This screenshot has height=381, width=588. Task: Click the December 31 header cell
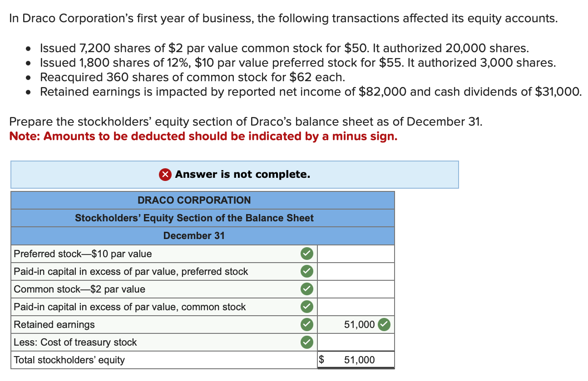pos(194,235)
